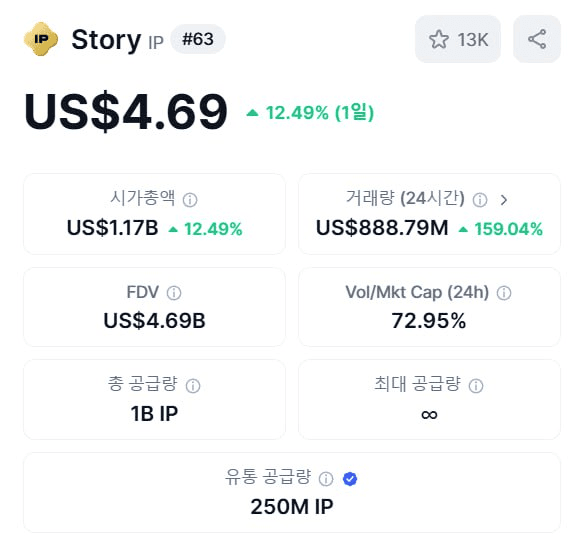Click info icon next to 총 공급량

[193, 386]
